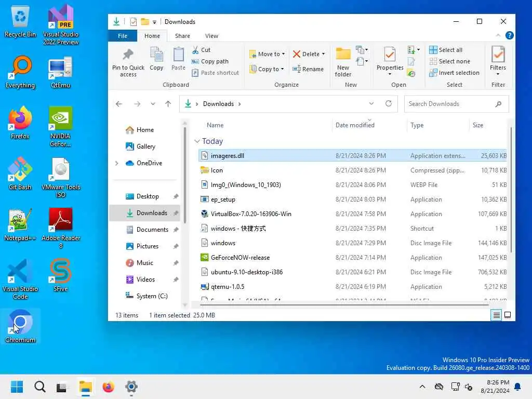Image resolution: width=532 pixels, height=399 pixels.
Task: Click the Back navigation arrow
Action: tap(119, 104)
